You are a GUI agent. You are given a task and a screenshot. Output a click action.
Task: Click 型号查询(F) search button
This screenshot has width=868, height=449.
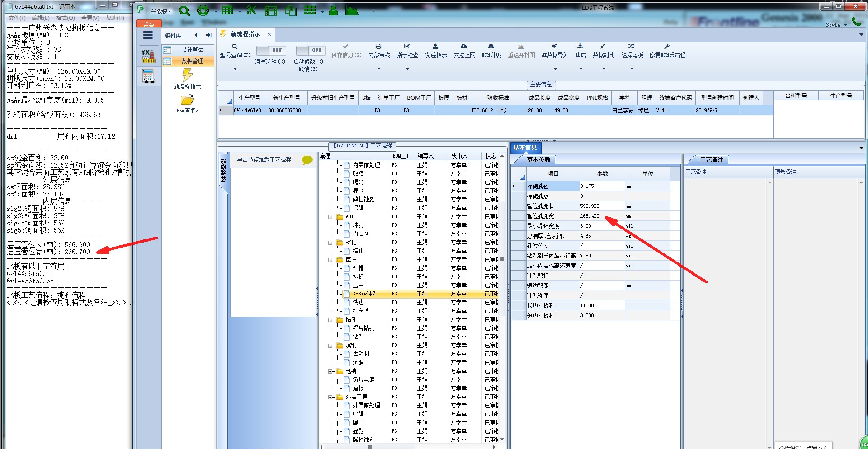click(x=235, y=51)
